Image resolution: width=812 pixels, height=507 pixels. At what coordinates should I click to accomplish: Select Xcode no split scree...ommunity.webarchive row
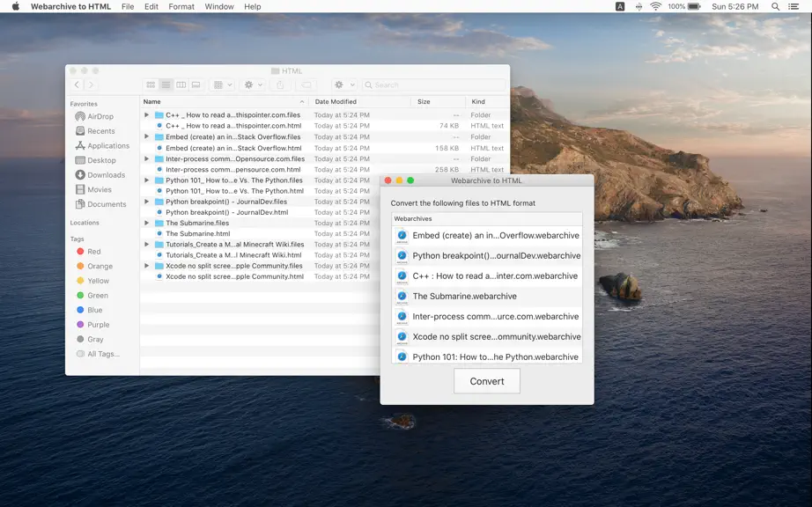(487, 336)
